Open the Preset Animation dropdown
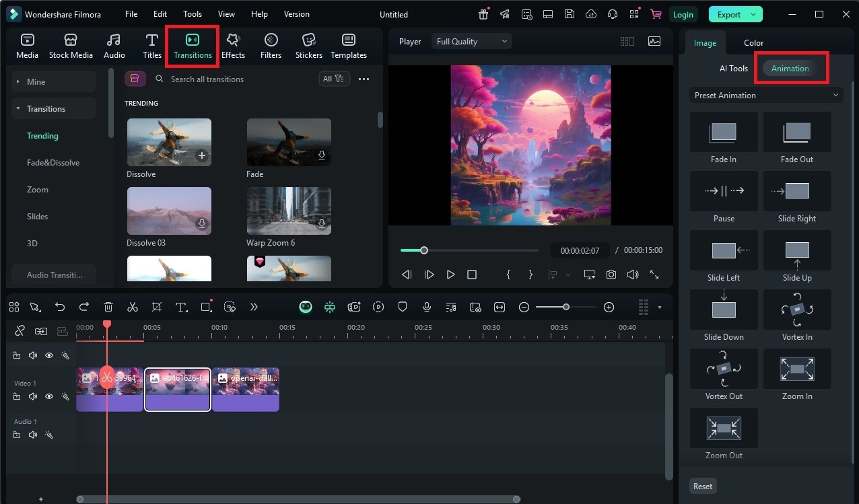 point(766,95)
